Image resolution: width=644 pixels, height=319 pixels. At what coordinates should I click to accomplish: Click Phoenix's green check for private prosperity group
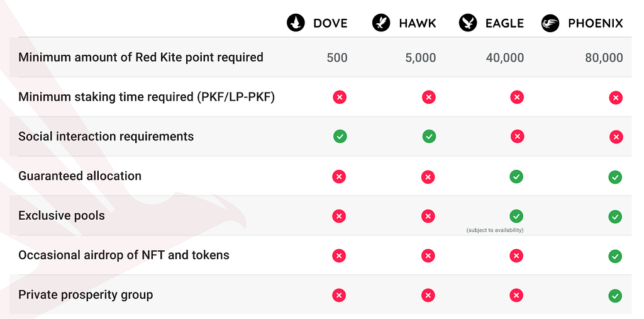(615, 296)
